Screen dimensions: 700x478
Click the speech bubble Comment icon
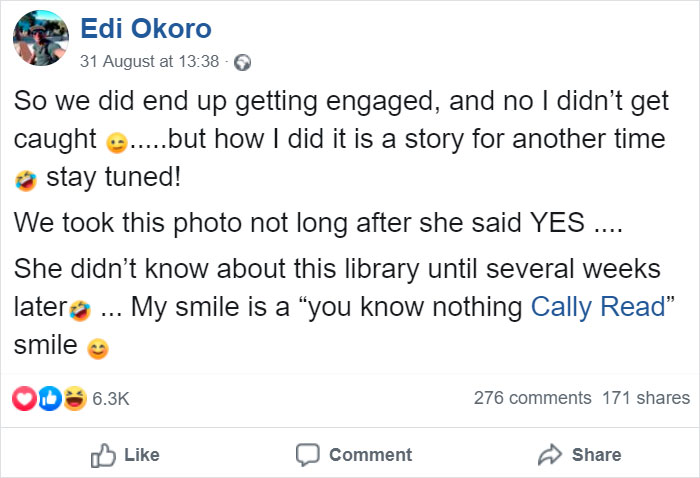307,455
